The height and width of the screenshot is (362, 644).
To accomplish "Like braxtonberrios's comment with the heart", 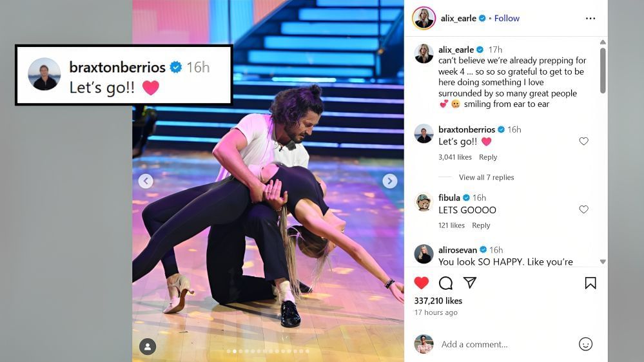I will [x=583, y=141].
